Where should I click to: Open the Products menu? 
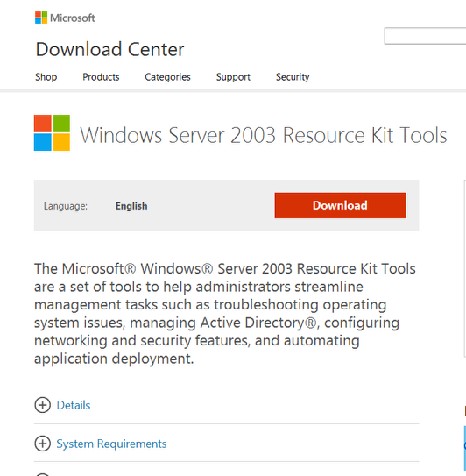point(101,77)
